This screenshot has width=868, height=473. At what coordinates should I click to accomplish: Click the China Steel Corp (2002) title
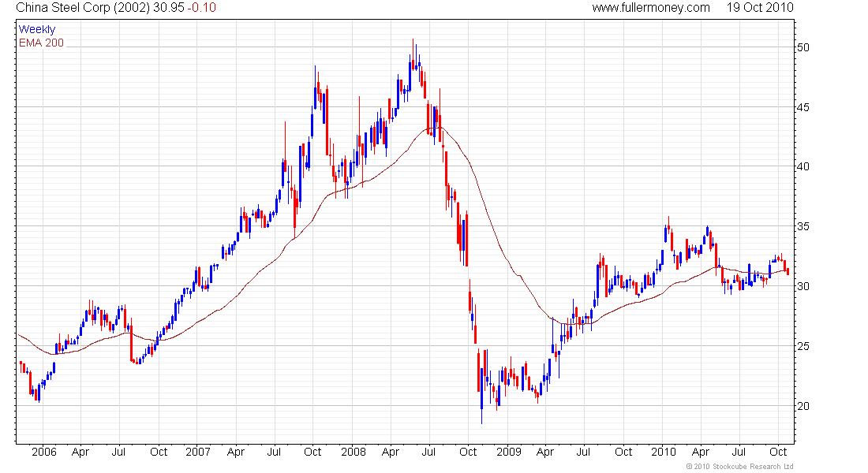click(83, 8)
